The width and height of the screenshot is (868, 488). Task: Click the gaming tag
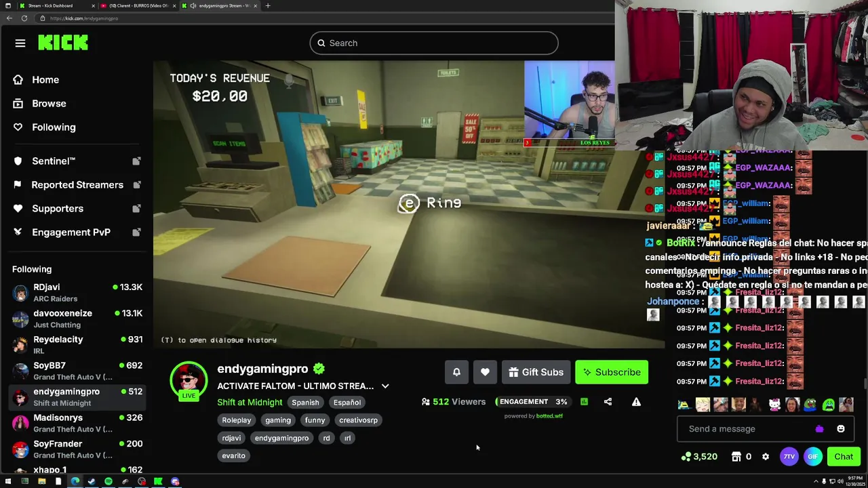(278, 420)
